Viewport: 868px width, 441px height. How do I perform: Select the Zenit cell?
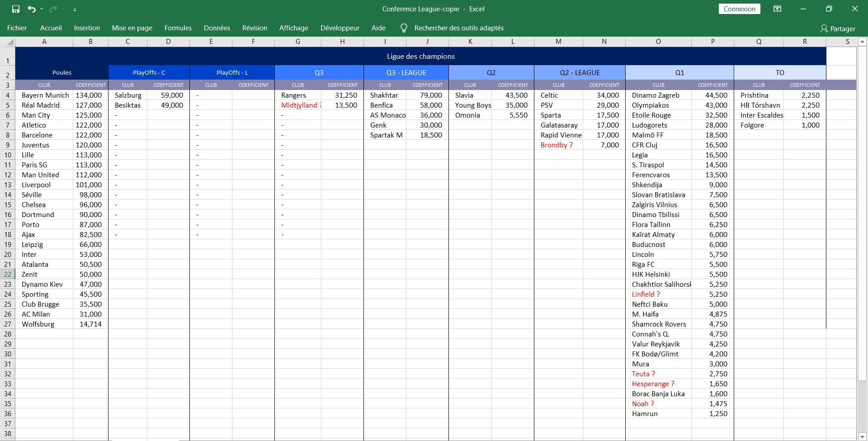[x=44, y=275]
